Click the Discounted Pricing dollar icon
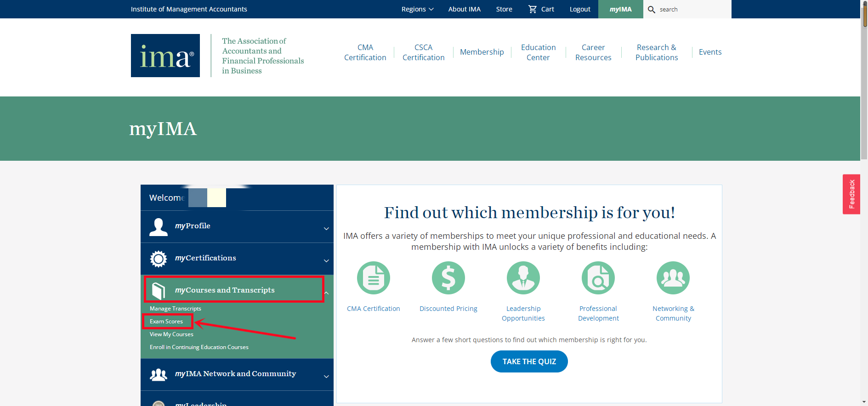Image resolution: width=868 pixels, height=406 pixels. 448,278
